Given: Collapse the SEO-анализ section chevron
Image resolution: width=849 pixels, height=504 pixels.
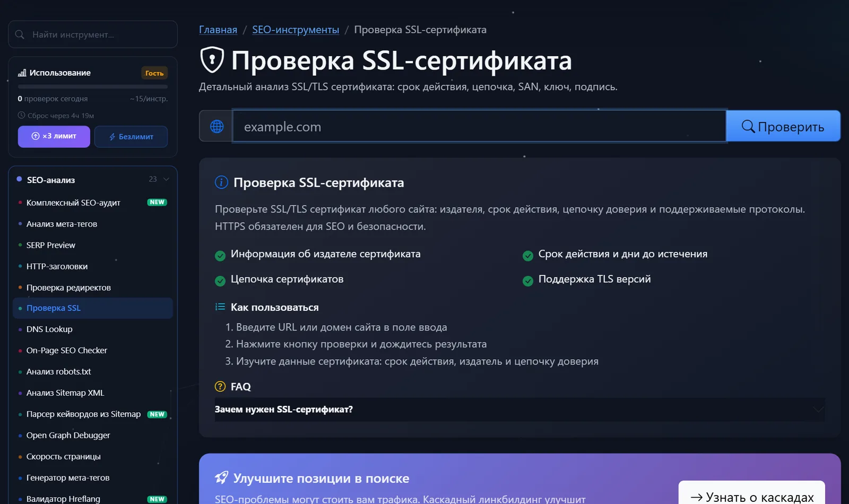Looking at the screenshot, I should click(166, 179).
